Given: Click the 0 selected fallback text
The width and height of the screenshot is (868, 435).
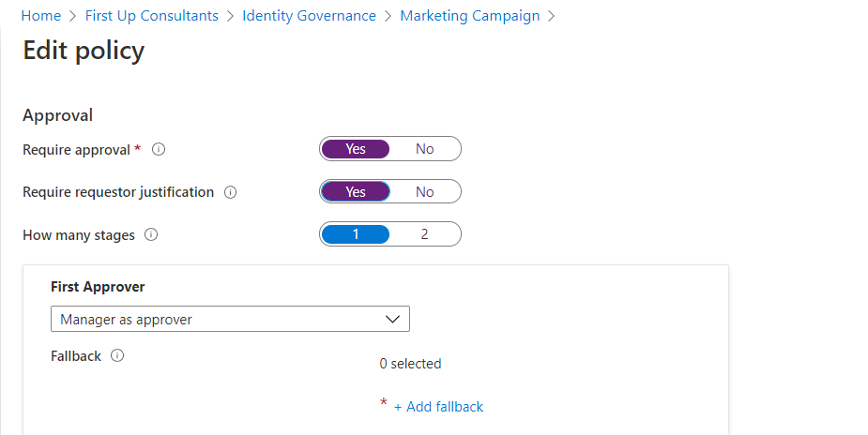Looking at the screenshot, I should [410, 364].
